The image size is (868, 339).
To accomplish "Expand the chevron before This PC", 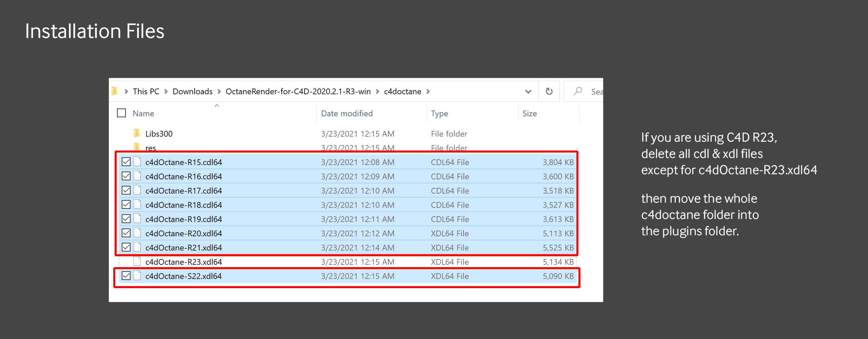I will (x=126, y=92).
